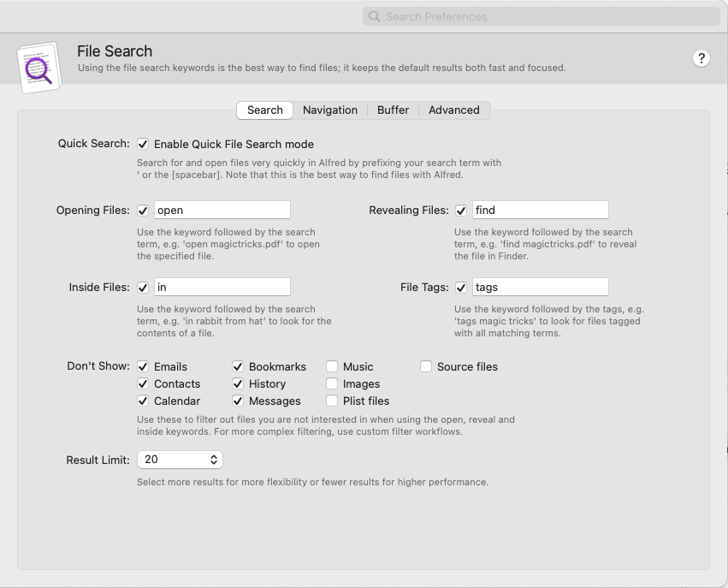Enable Don't Show Music checkbox
This screenshot has height=588, width=728.
tap(332, 367)
